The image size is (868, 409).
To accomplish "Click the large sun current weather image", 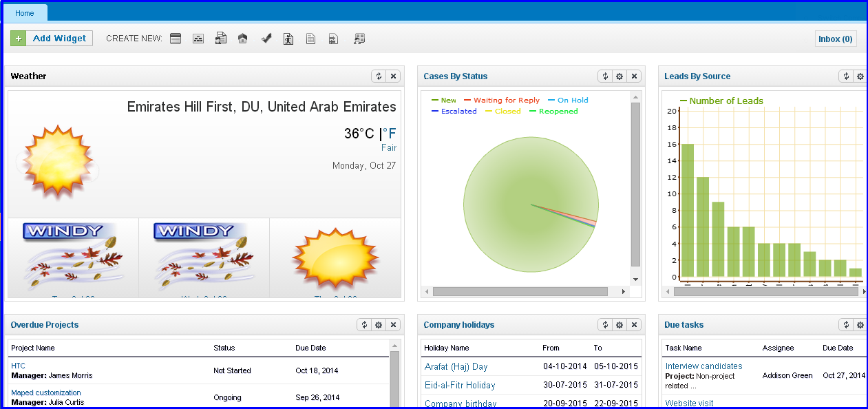I will tap(57, 162).
